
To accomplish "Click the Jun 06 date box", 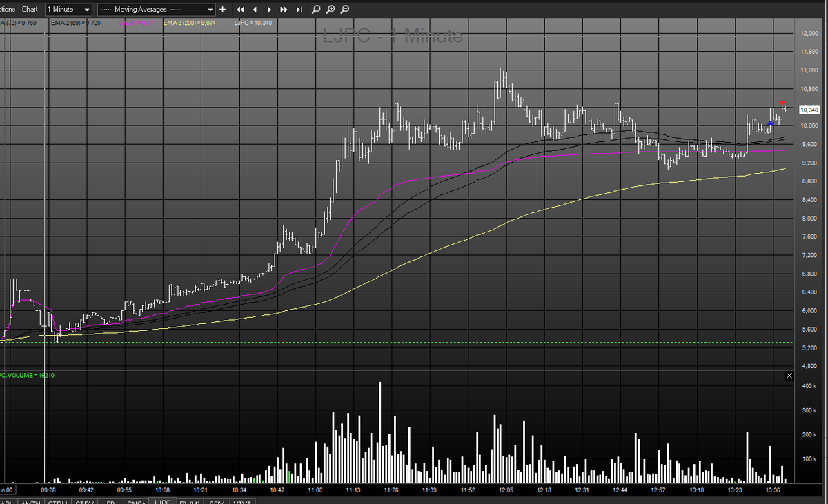I will 7,490.
